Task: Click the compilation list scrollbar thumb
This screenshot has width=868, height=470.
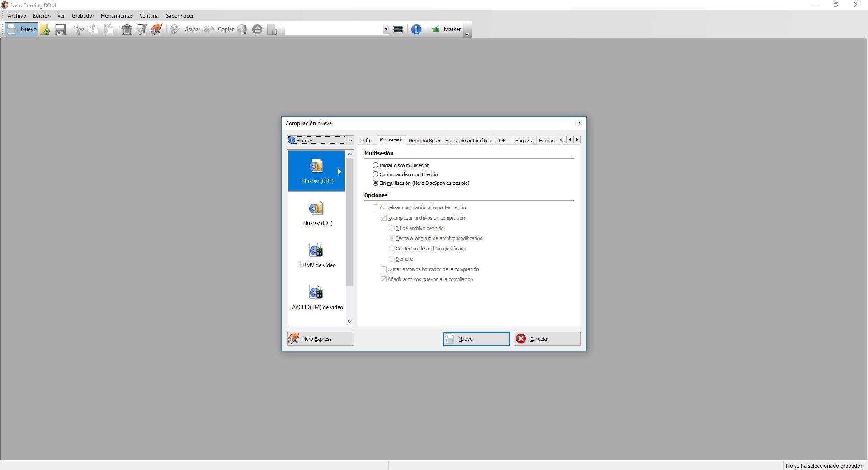Action: tap(349, 222)
